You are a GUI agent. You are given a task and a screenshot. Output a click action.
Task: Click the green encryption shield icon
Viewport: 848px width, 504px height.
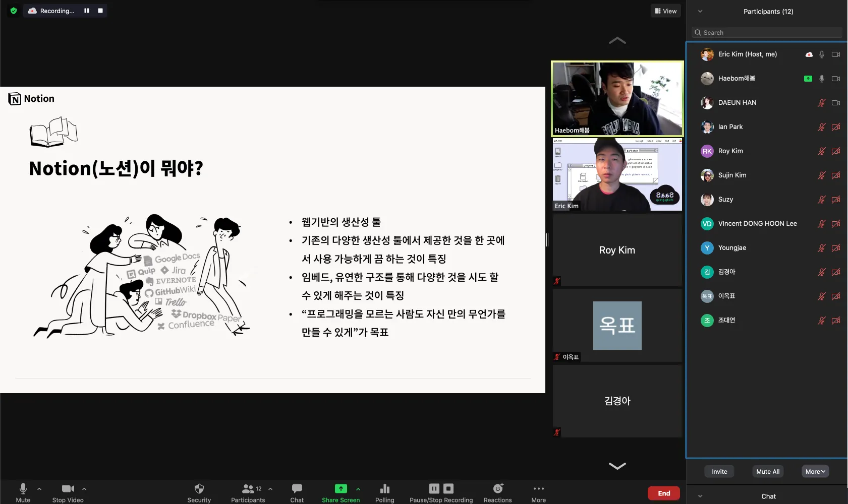click(14, 11)
